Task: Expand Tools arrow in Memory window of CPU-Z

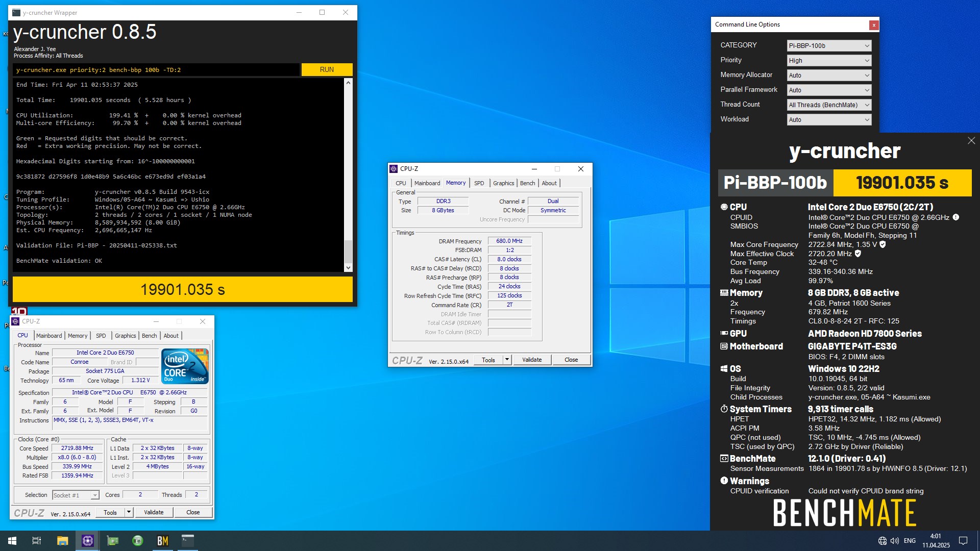Action: tap(507, 360)
